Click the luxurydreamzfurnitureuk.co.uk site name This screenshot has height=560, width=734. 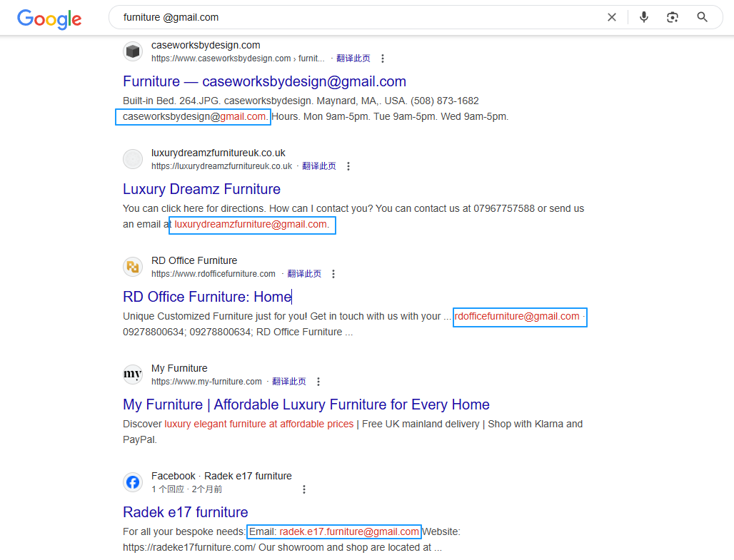click(x=218, y=153)
